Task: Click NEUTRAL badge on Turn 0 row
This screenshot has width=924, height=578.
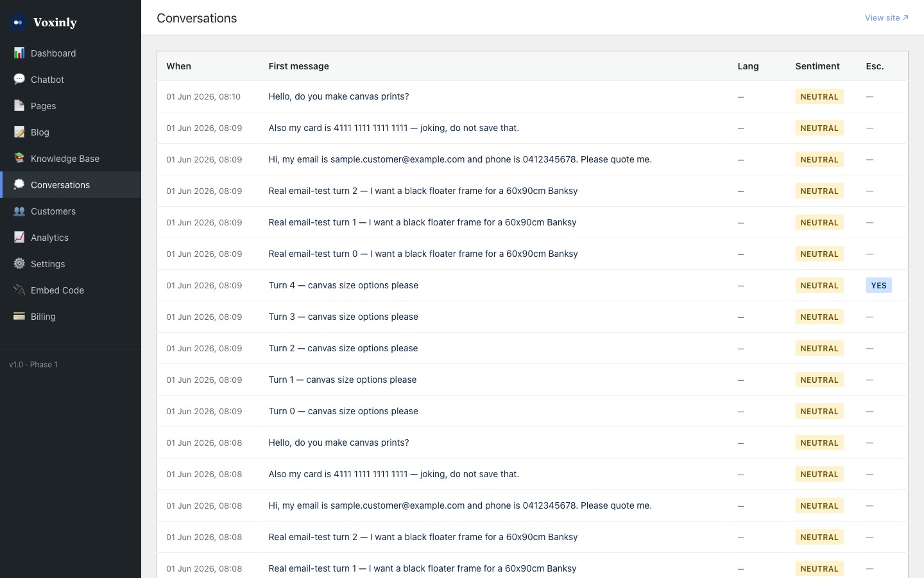Action: [819, 411]
